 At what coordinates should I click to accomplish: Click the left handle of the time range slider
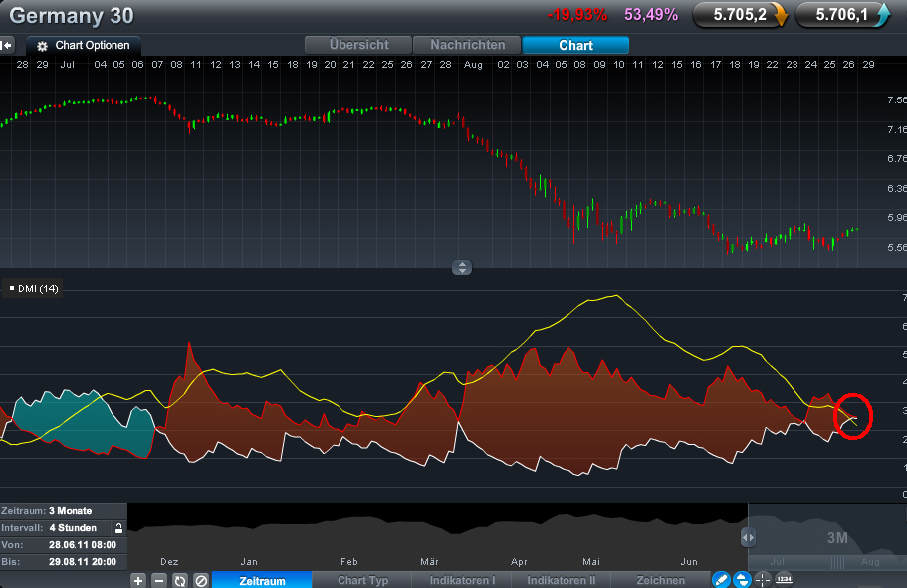[748, 537]
